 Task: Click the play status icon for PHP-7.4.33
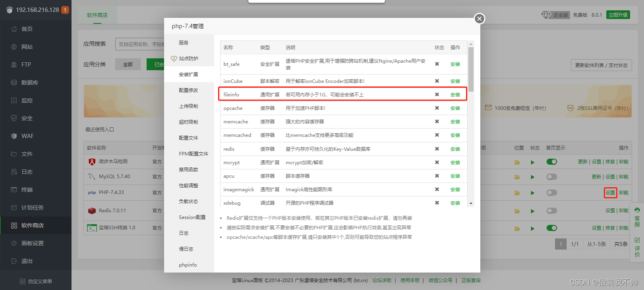532,193
